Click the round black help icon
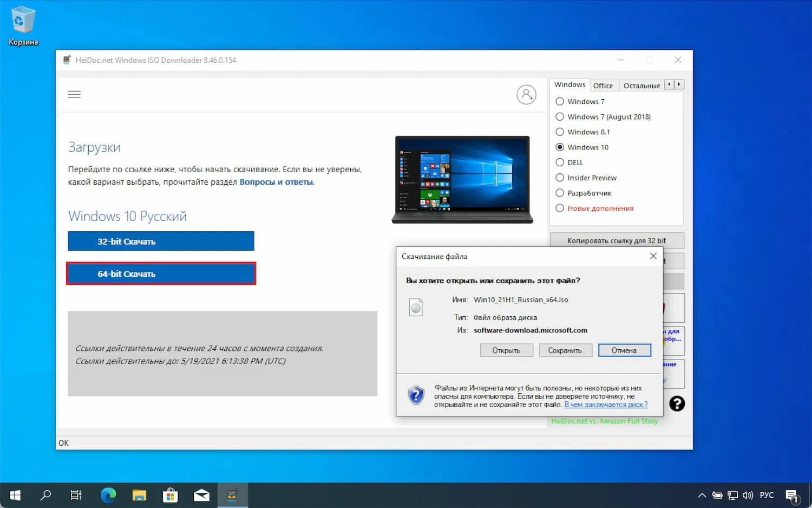This screenshot has height=508, width=812. pos(677,403)
